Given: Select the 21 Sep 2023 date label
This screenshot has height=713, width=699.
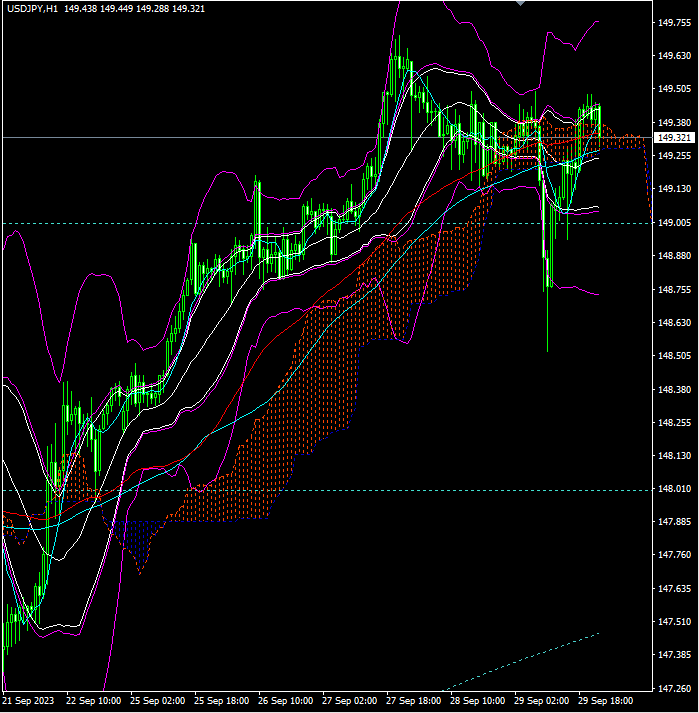Looking at the screenshot, I should 28,701.
